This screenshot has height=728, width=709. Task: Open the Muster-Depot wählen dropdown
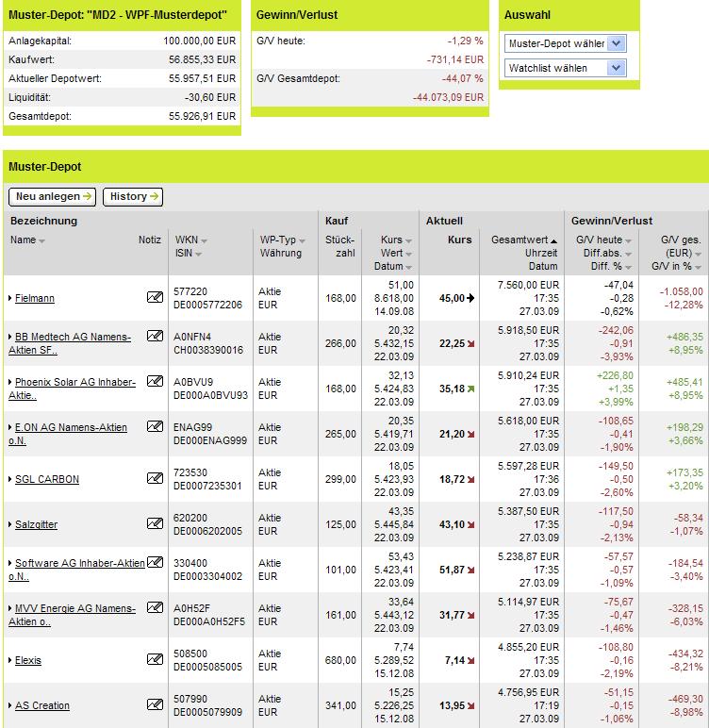[565, 43]
